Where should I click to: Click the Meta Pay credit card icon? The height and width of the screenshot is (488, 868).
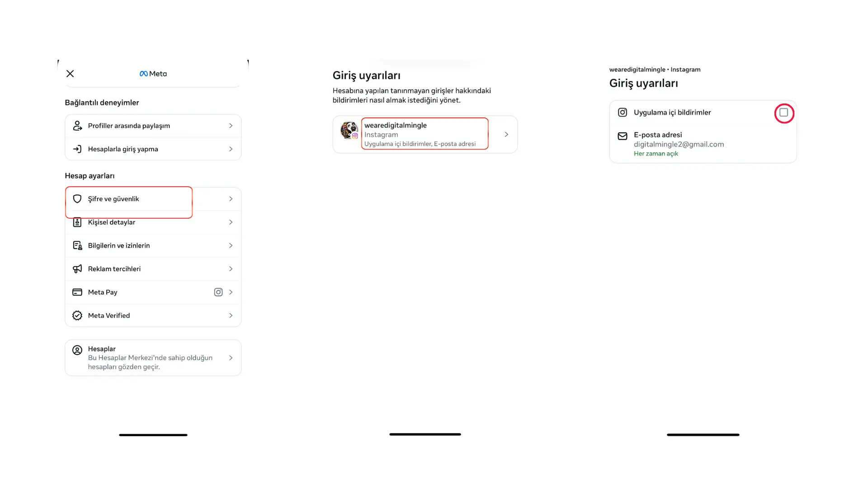[77, 292]
